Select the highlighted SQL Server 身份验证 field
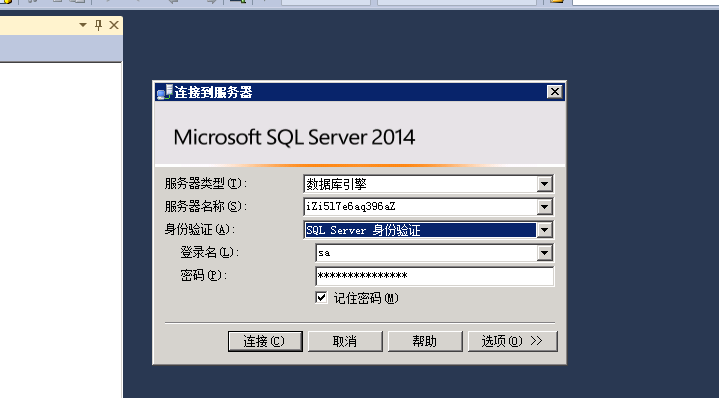The height and width of the screenshot is (398, 719). [x=420, y=230]
